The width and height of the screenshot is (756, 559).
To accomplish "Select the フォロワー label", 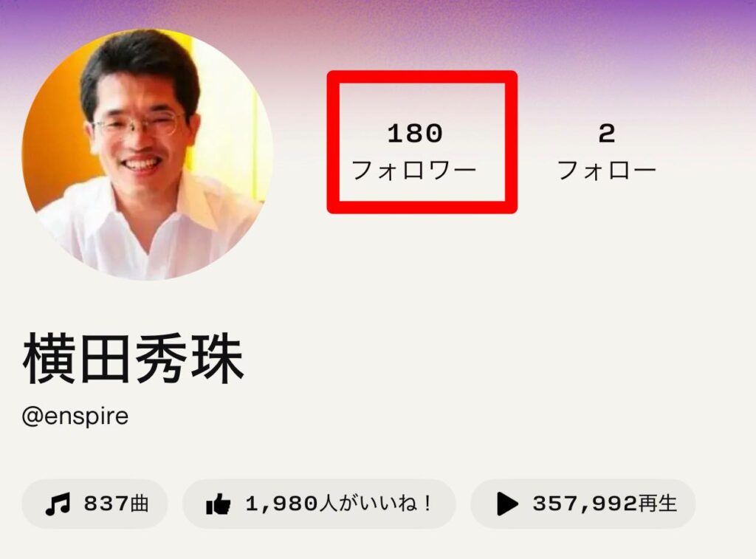I will pos(414,171).
